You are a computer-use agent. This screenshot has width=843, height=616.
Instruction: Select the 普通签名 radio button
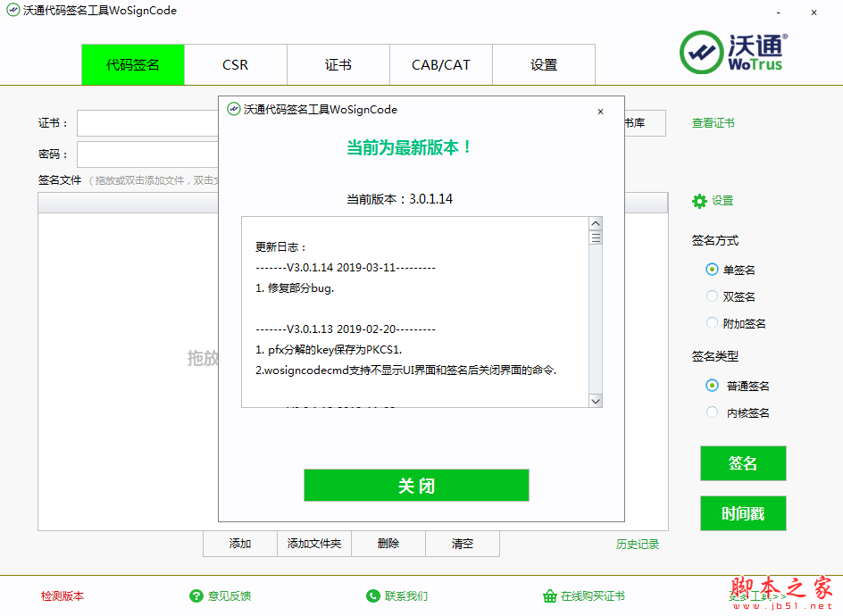coord(712,386)
